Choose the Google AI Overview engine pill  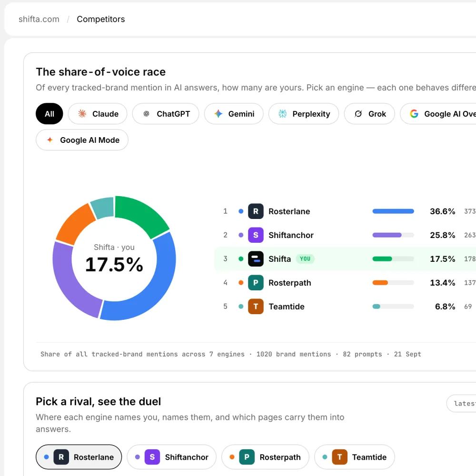[x=438, y=114]
